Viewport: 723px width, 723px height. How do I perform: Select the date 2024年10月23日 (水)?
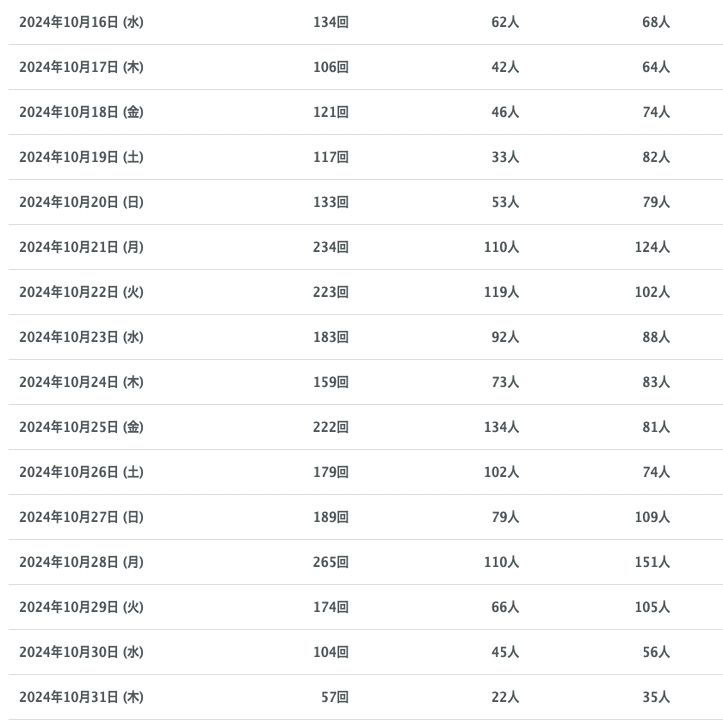(x=81, y=337)
